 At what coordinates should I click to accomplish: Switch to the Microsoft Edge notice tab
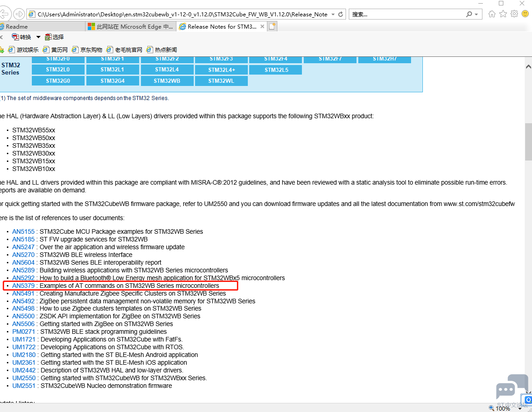(130, 26)
